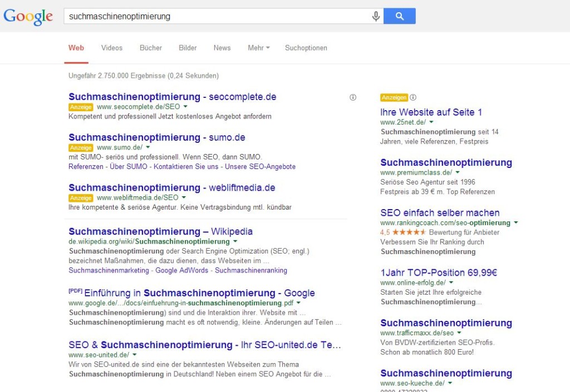This screenshot has height=392, width=570.
Task: Click Suchmaschinenmarketing sitelink under Wikipedia
Action: click(109, 270)
